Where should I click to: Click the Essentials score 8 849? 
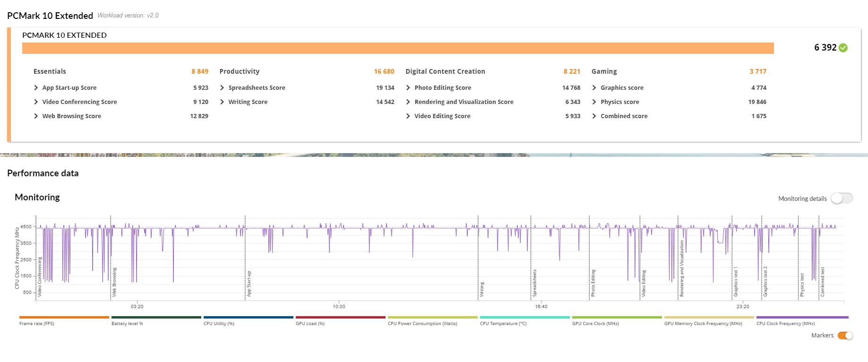pyautogui.click(x=200, y=71)
